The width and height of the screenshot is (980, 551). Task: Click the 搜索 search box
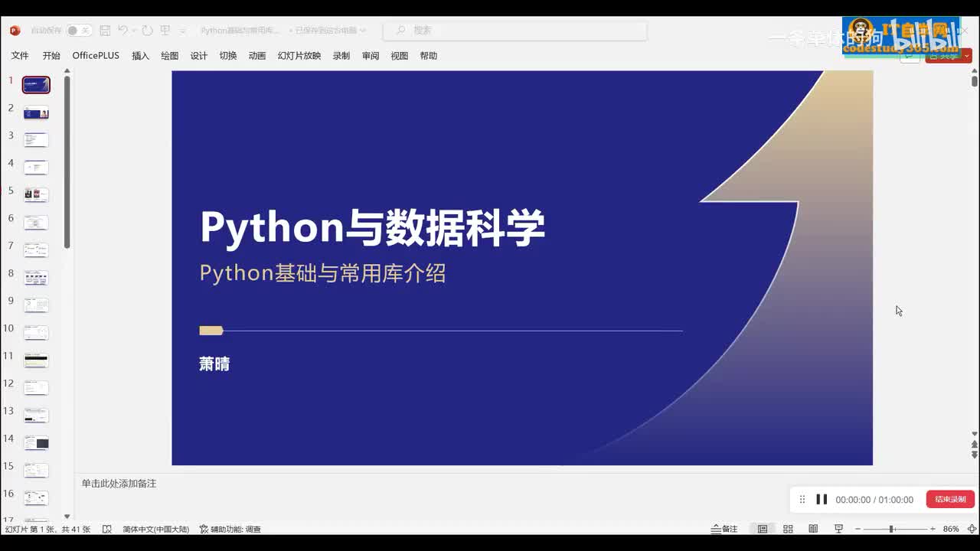click(x=514, y=31)
